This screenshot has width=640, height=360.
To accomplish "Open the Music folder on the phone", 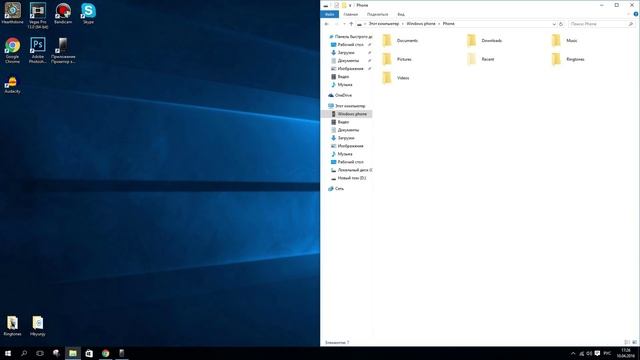I will pos(564,40).
